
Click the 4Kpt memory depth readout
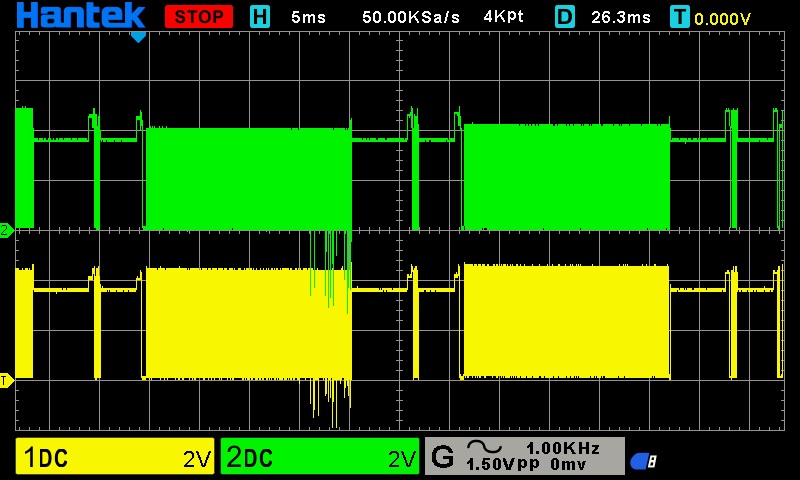(503, 17)
